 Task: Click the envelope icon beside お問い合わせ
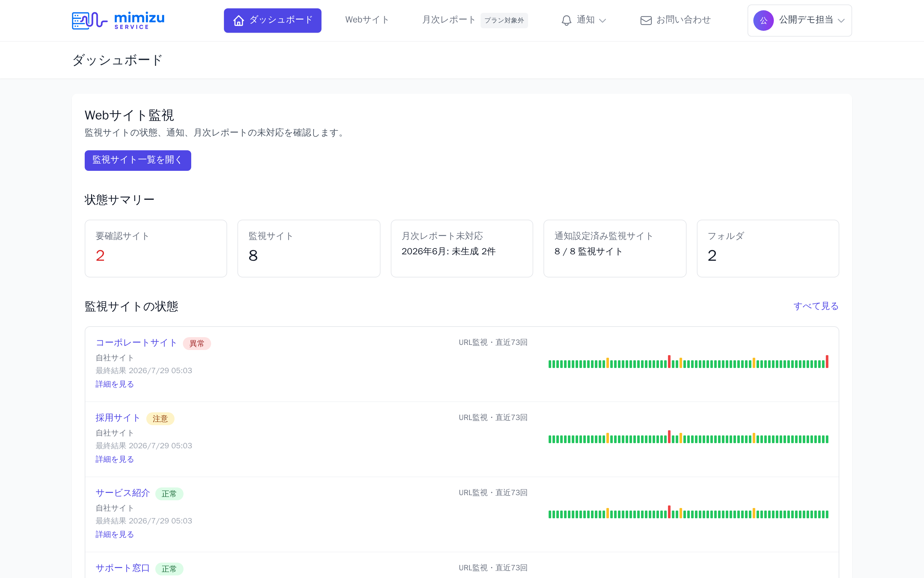pyautogui.click(x=646, y=20)
